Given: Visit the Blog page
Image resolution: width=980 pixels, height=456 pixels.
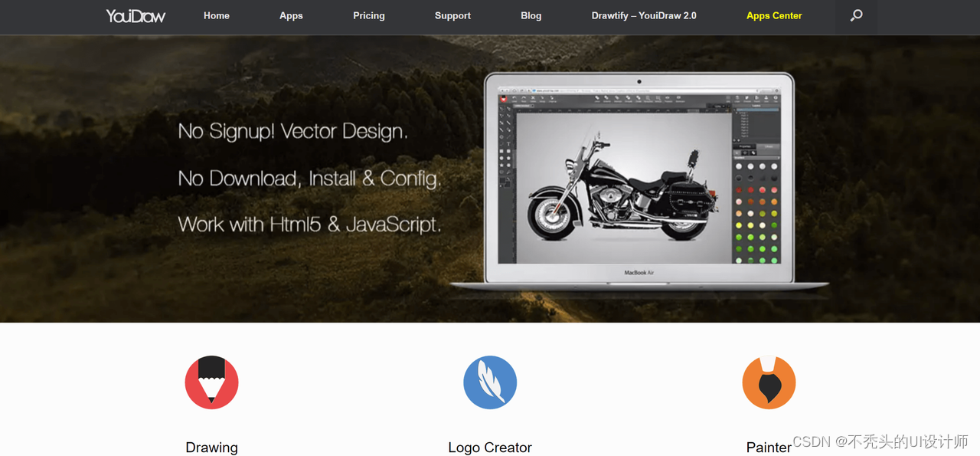Looking at the screenshot, I should (x=531, y=15).
